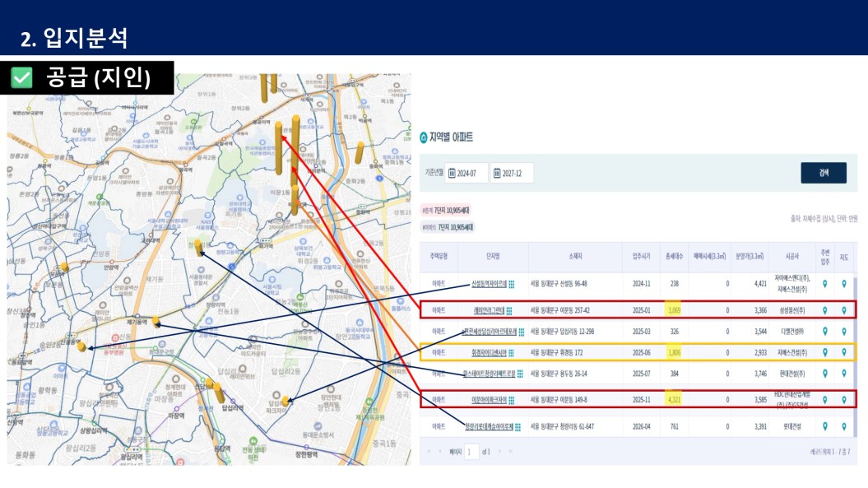The width and height of the screenshot is (868, 488).
Task: Open the e편한세상답십리아르테포레 complex link
Action: tap(490, 332)
